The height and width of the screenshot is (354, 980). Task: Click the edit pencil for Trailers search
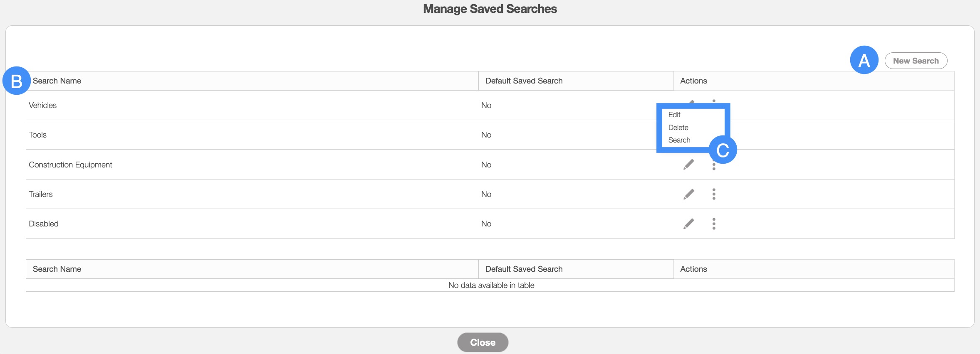click(689, 194)
